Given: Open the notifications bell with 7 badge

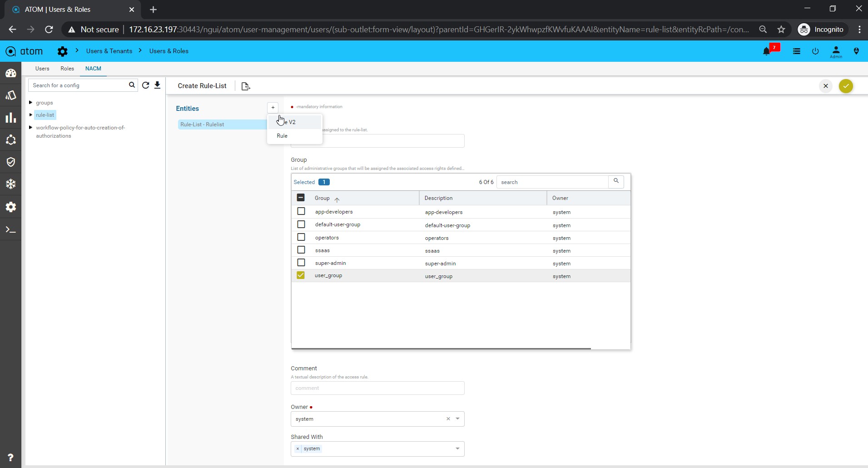Looking at the screenshot, I should [x=767, y=51].
